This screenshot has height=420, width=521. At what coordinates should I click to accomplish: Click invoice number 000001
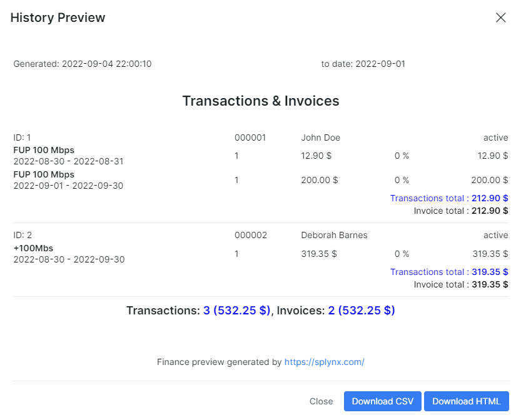pos(250,137)
